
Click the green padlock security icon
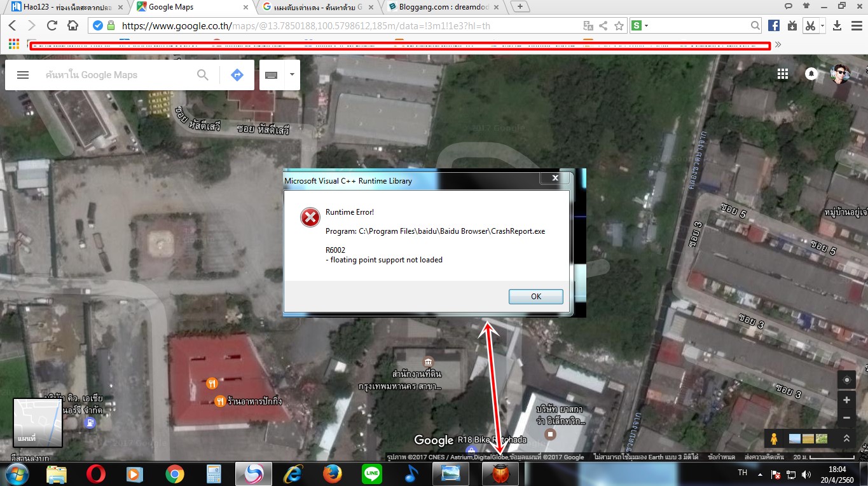click(111, 25)
